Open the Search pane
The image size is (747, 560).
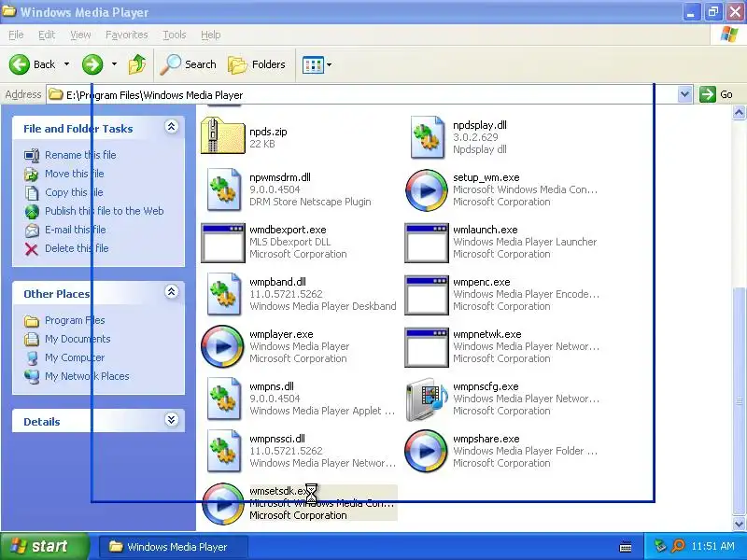click(x=188, y=64)
